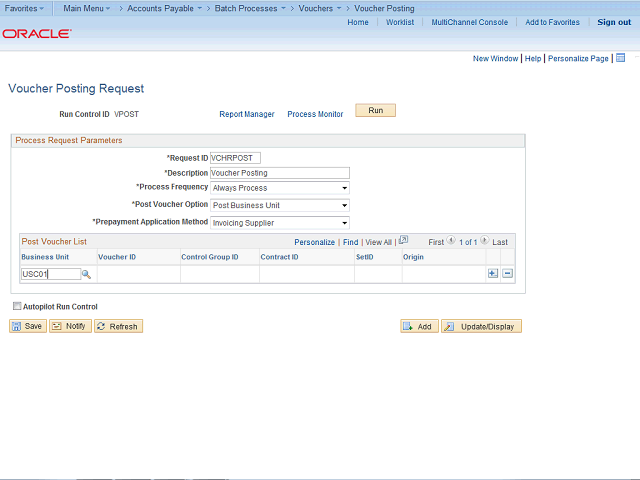Sign out of the application
This screenshot has width=640, height=480.
click(x=614, y=22)
